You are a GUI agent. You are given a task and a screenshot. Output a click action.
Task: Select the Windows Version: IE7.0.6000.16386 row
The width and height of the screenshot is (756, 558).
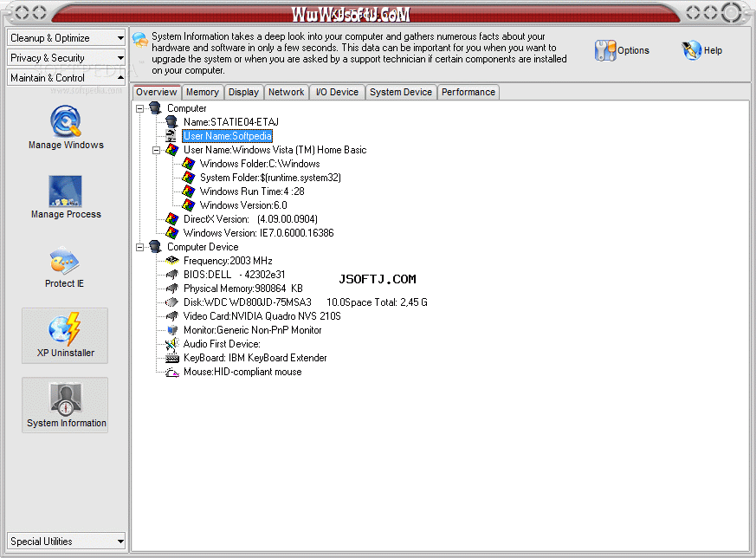click(258, 233)
